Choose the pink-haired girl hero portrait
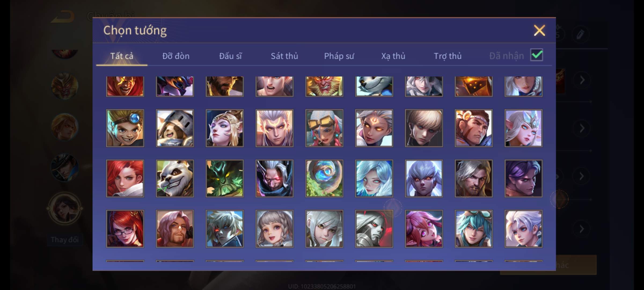This screenshot has width=644, height=290. tap(424, 229)
